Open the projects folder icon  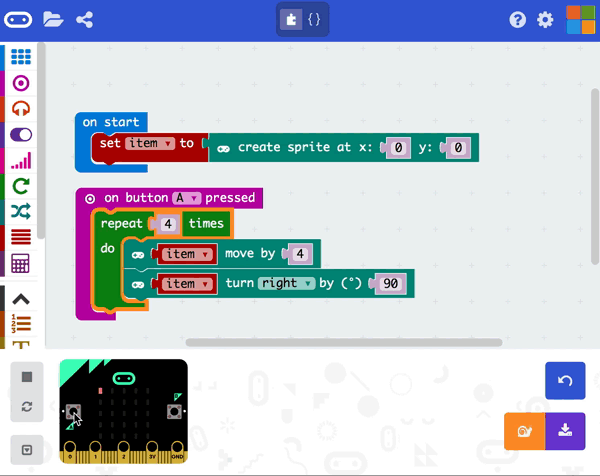coord(53,19)
